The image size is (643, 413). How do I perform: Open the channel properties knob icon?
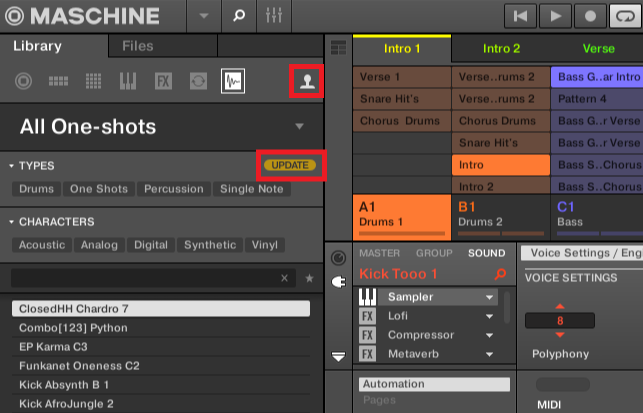click(x=338, y=258)
